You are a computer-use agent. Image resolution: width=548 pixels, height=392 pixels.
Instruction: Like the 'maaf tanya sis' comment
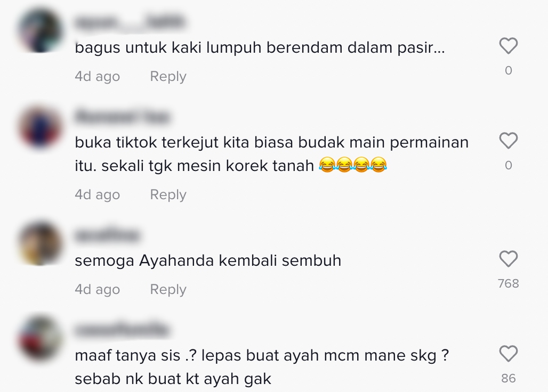tap(508, 354)
